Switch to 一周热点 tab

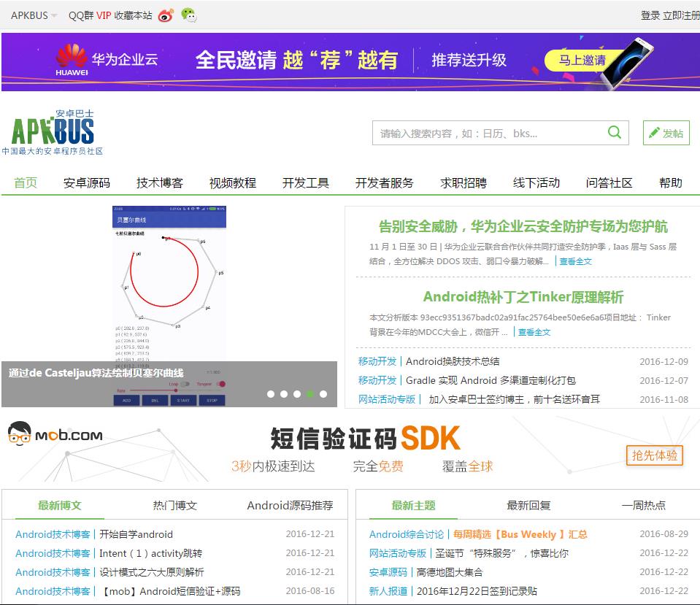pos(643,506)
